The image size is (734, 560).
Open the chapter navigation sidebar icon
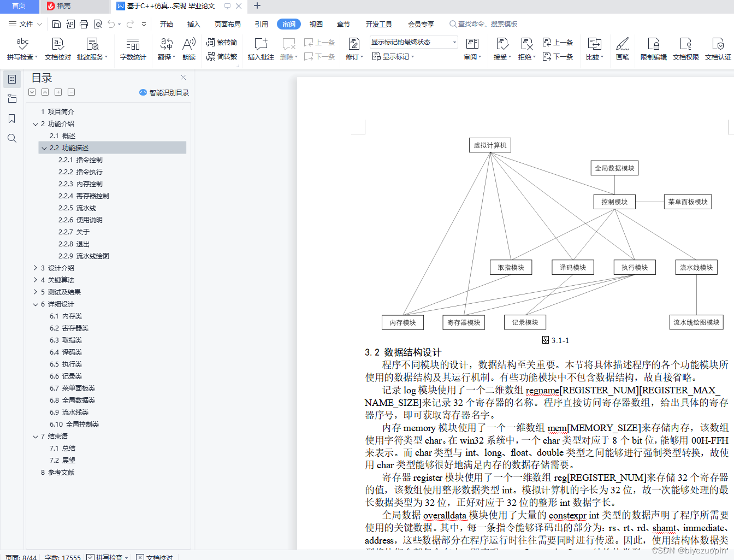[12, 99]
